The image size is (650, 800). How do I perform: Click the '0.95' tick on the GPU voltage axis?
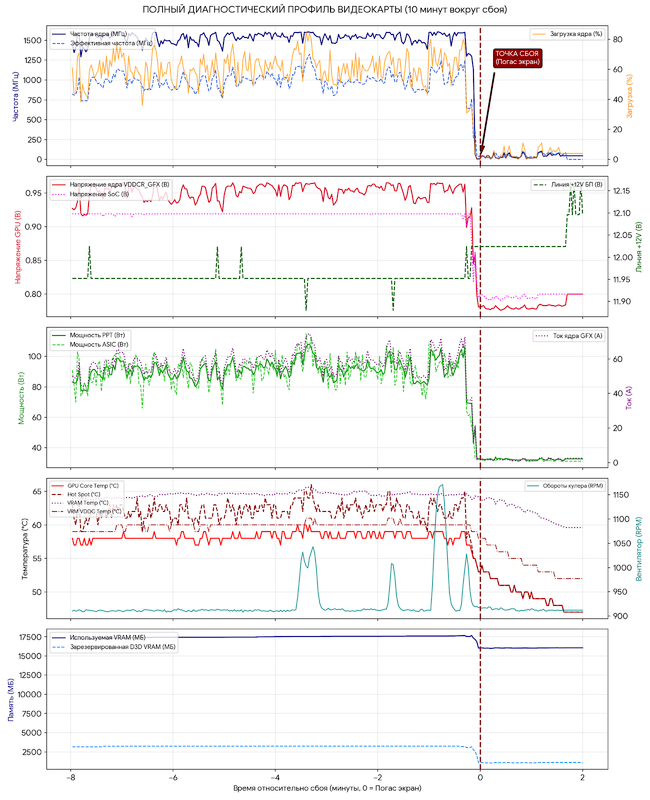(34, 193)
